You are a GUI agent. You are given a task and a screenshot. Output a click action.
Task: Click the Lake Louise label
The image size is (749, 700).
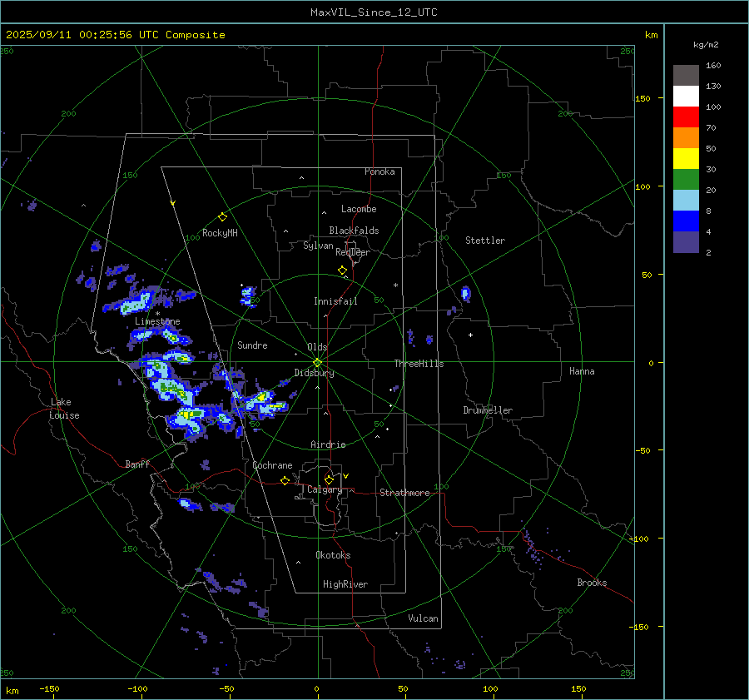tap(65, 409)
